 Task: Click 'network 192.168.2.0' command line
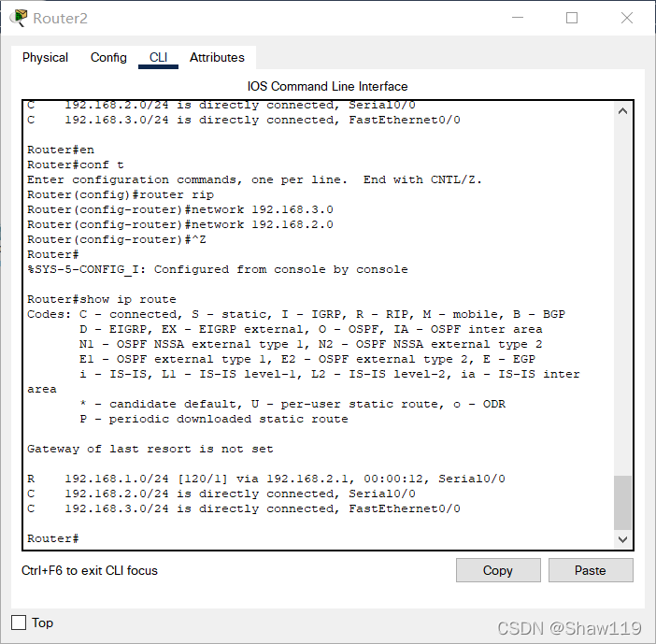[x=180, y=224]
